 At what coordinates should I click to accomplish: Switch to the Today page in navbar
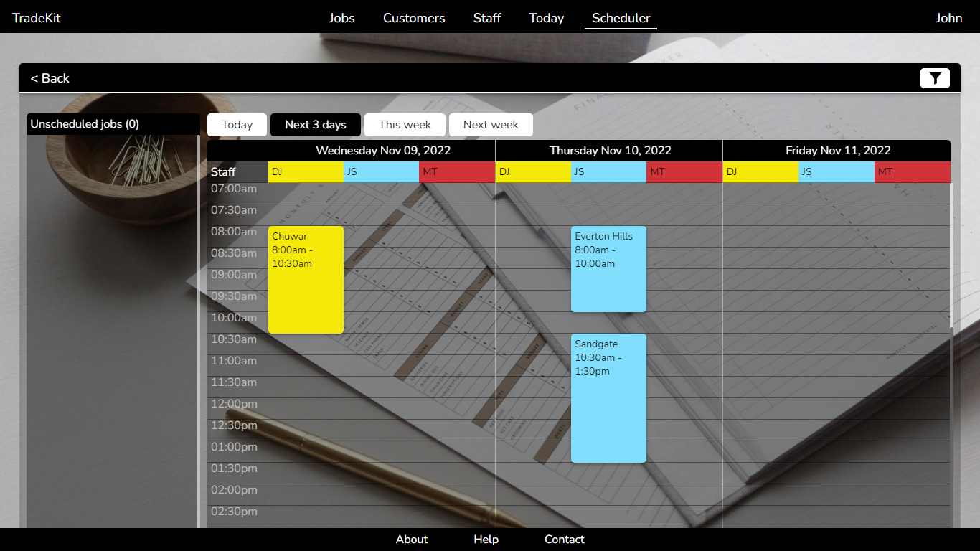(x=547, y=18)
